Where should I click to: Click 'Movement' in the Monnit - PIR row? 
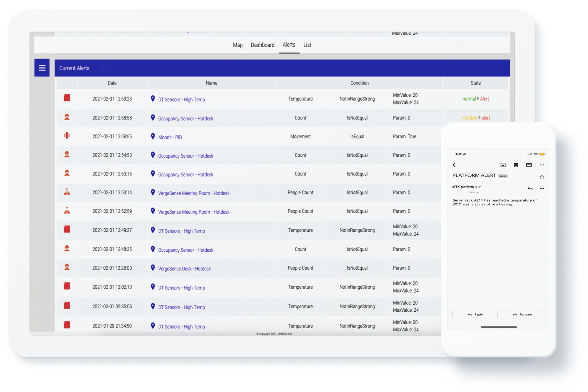point(300,137)
